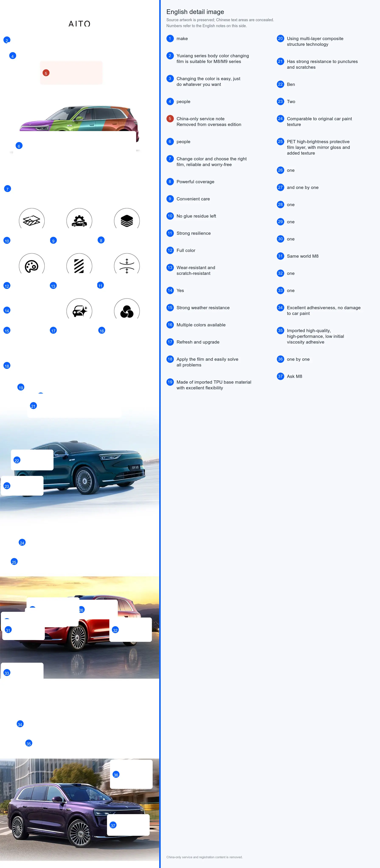Click the "No glue residue left" note

[x=196, y=216]
